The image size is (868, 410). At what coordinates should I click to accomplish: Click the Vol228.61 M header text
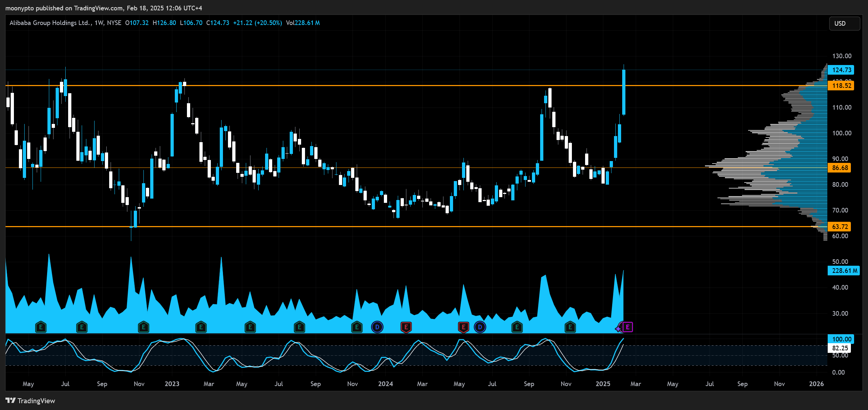click(303, 23)
